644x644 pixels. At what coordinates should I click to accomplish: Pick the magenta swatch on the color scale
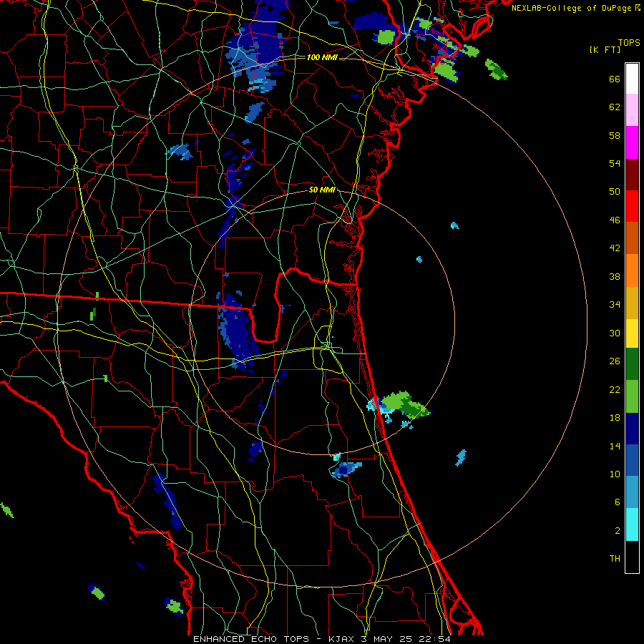click(632, 142)
